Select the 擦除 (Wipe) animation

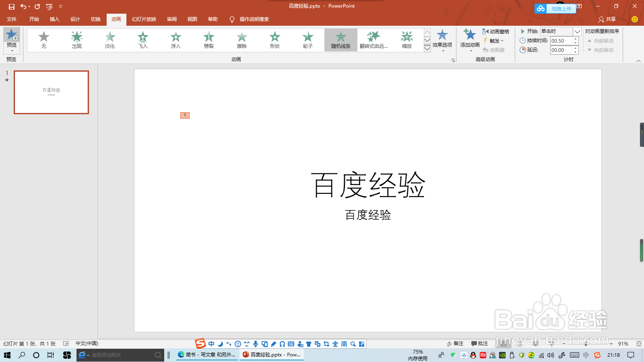pyautogui.click(x=242, y=40)
